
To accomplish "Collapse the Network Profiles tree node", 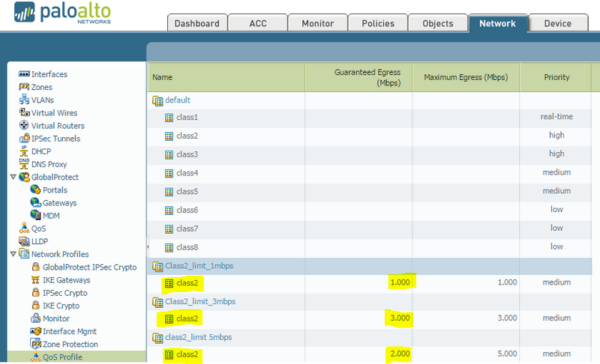I will coord(13,255).
